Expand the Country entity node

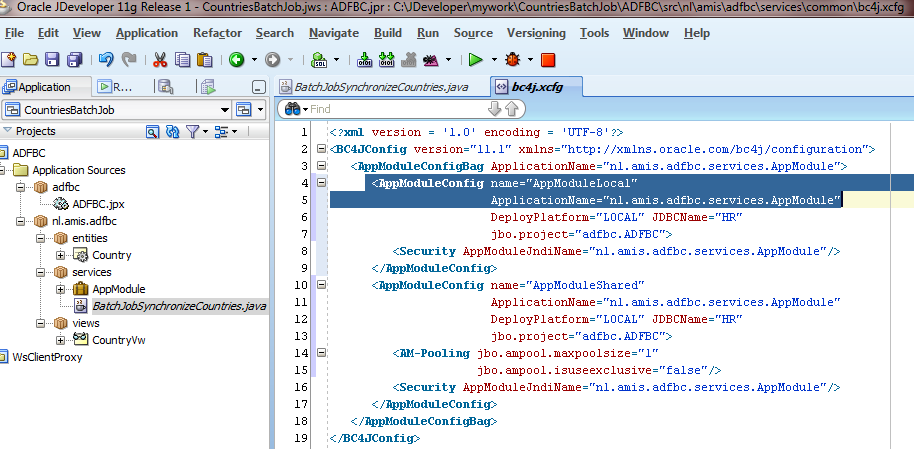(x=61, y=255)
